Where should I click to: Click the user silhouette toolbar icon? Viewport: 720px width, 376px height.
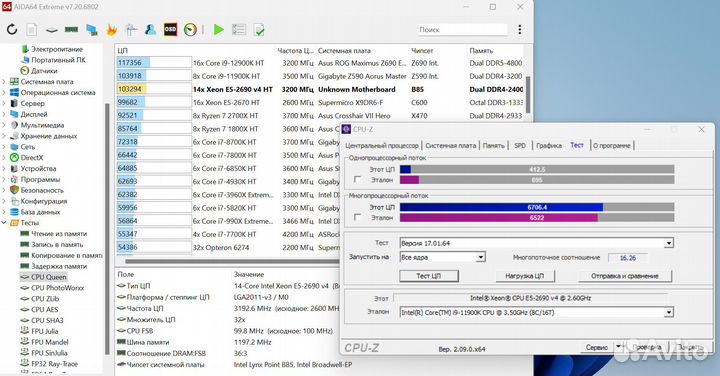(x=150, y=30)
